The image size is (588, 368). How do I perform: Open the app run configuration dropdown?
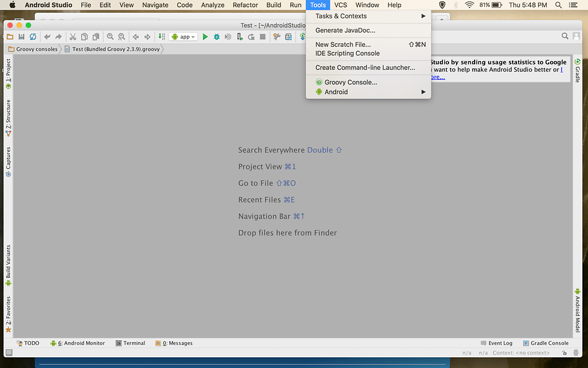[183, 37]
